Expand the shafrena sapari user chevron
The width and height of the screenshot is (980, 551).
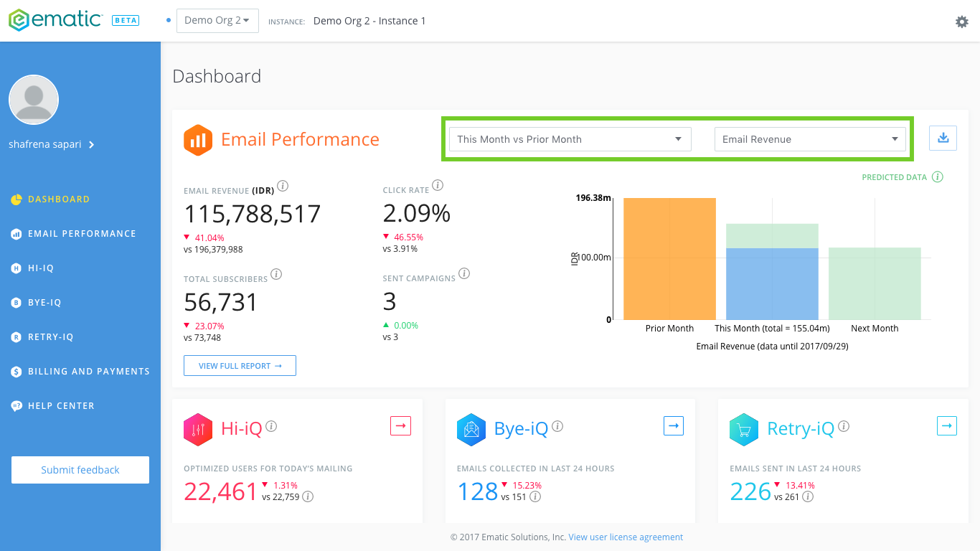[91, 145]
